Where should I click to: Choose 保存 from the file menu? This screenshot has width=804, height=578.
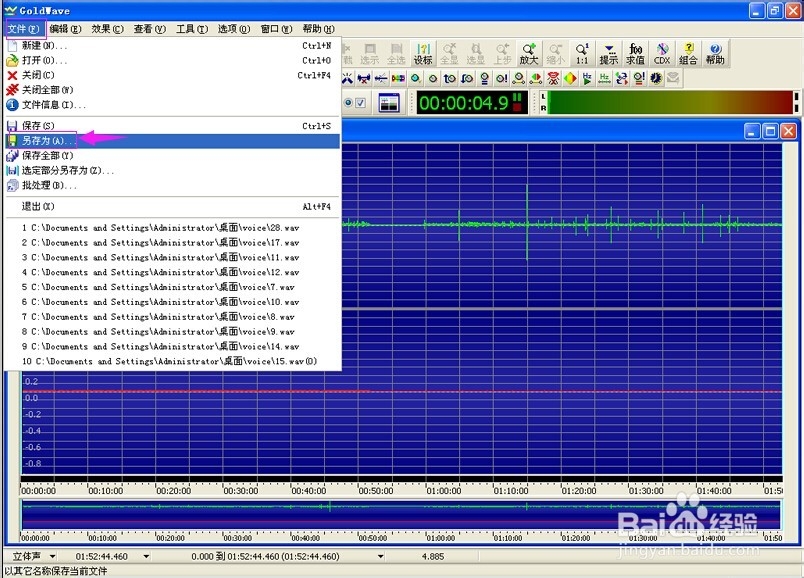[x=173, y=126]
